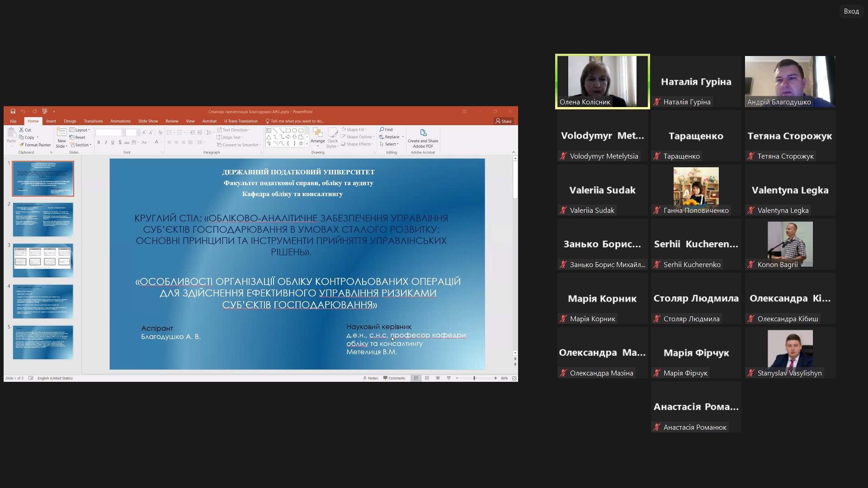Expand the Arrange menu
The image size is (868, 488).
pos(318,138)
